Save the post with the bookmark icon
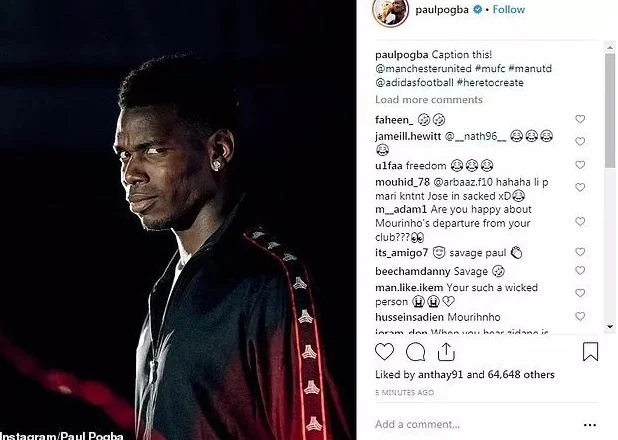The height and width of the screenshot is (440, 618). (x=590, y=351)
